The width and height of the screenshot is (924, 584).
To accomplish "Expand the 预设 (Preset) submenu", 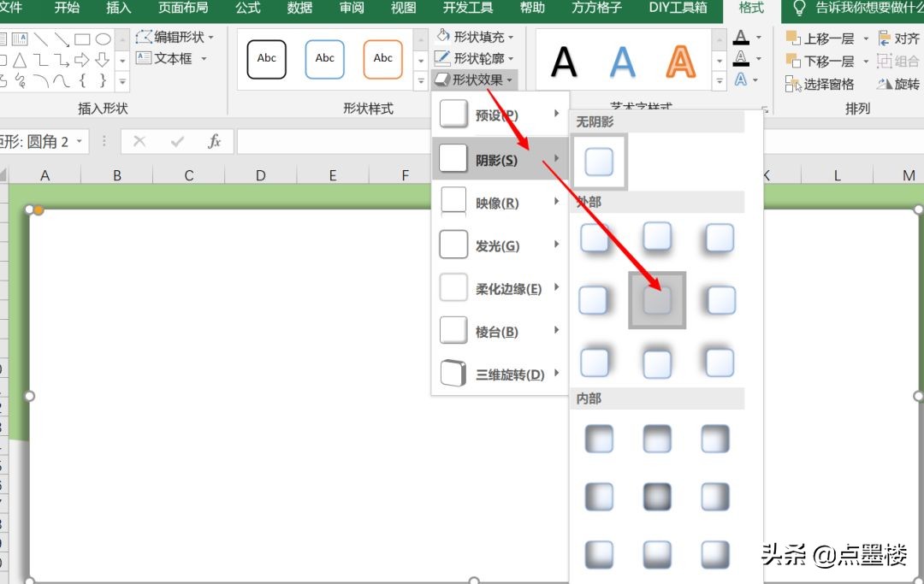I will pyautogui.click(x=505, y=116).
